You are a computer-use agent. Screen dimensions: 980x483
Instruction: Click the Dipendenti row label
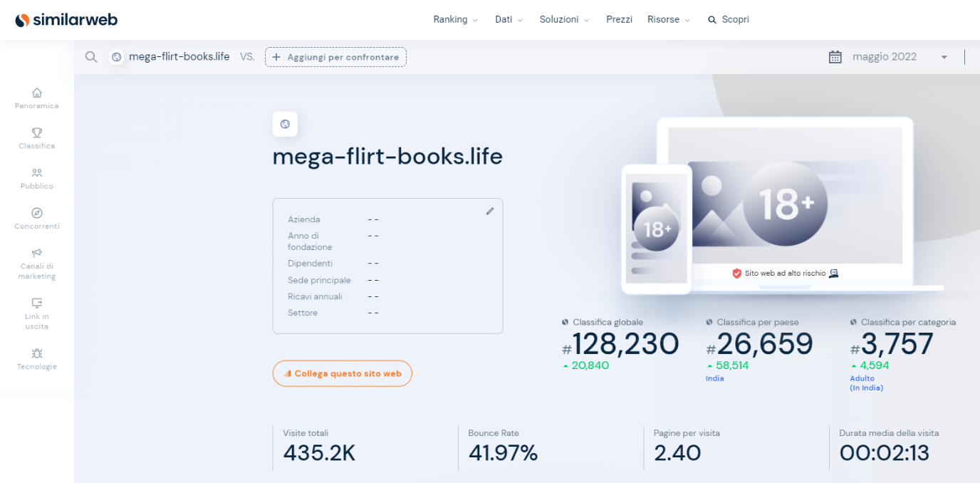pos(310,264)
